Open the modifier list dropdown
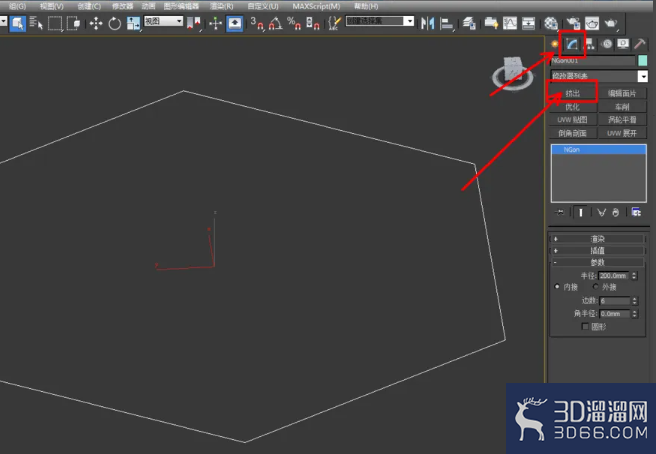 click(x=643, y=76)
